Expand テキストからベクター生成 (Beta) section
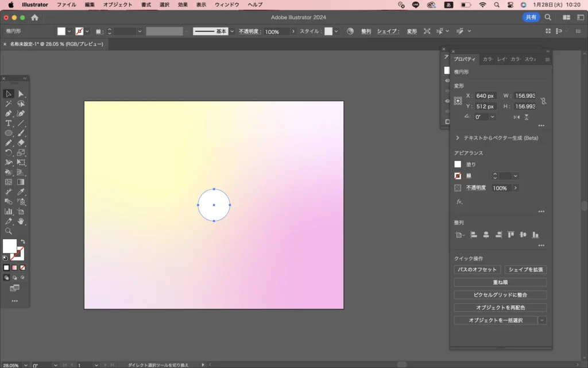The height and width of the screenshot is (368, 588). [x=458, y=138]
